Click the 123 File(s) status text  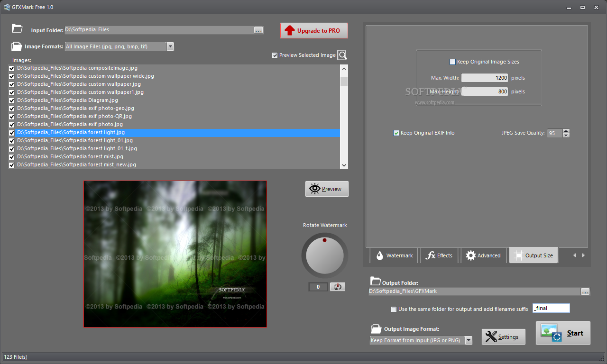point(16,356)
